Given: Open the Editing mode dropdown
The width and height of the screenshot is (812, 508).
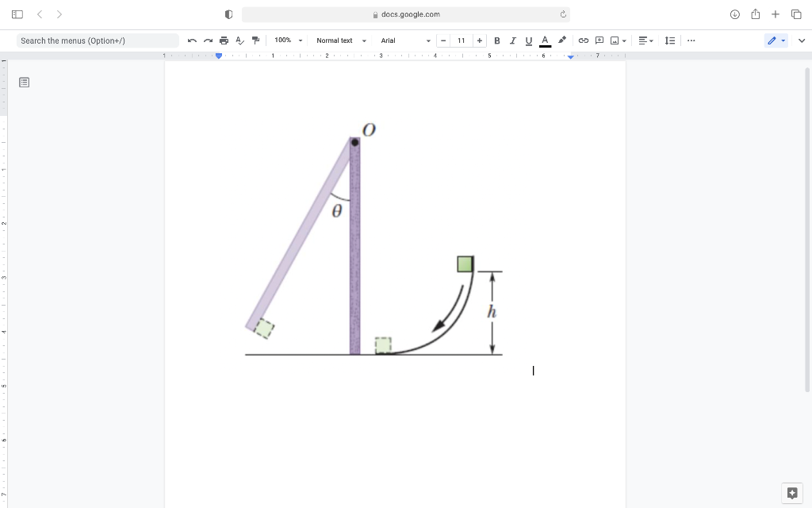Looking at the screenshot, I should click(x=776, y=40).
